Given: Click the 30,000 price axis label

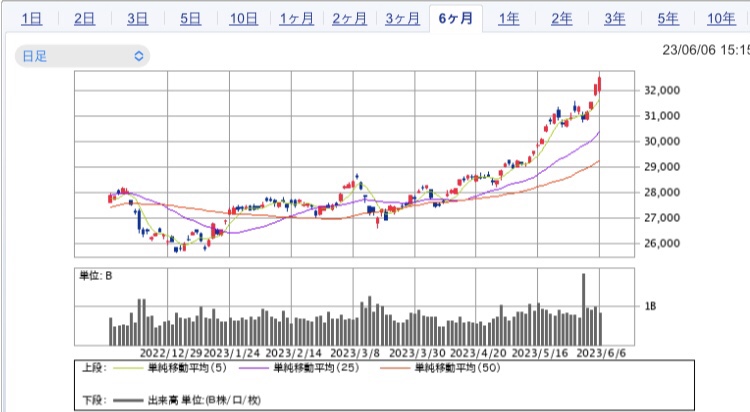Looking at the screenshot, I should pos(662,141).
